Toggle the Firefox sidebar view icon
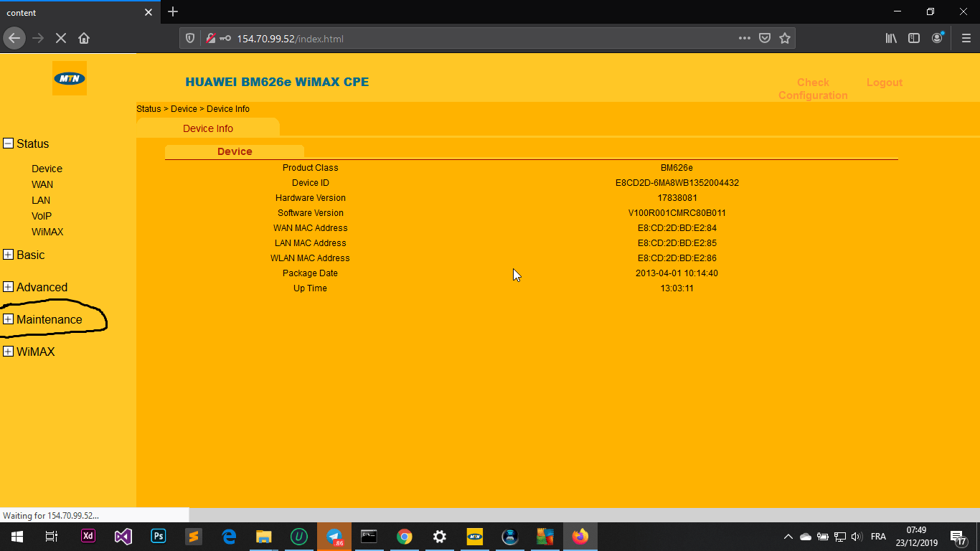The height and width of the screenshot is (551, 980). click(x=914, y=39)
